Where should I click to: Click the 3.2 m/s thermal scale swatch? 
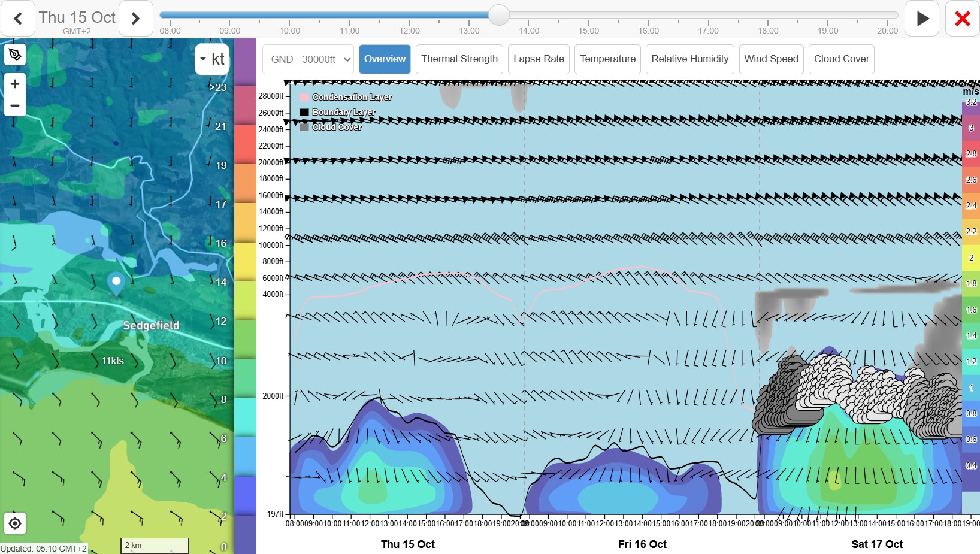(x=970, y=107)
